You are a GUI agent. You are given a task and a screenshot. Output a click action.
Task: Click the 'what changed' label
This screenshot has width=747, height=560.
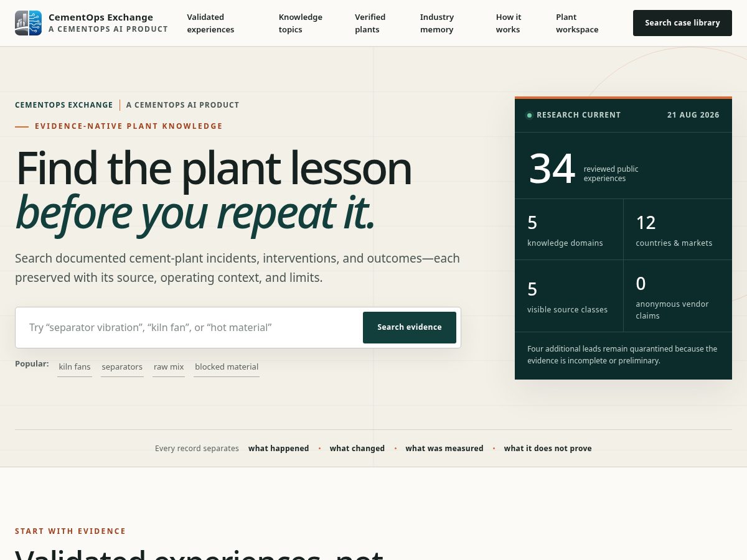point(357,449)
